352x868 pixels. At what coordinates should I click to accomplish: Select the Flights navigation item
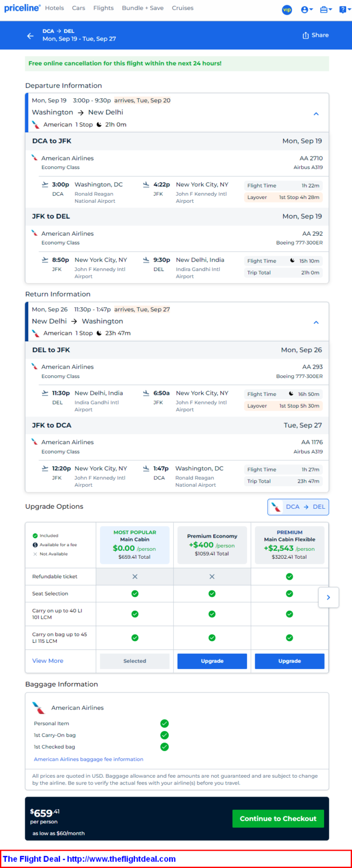pos(103,8)
